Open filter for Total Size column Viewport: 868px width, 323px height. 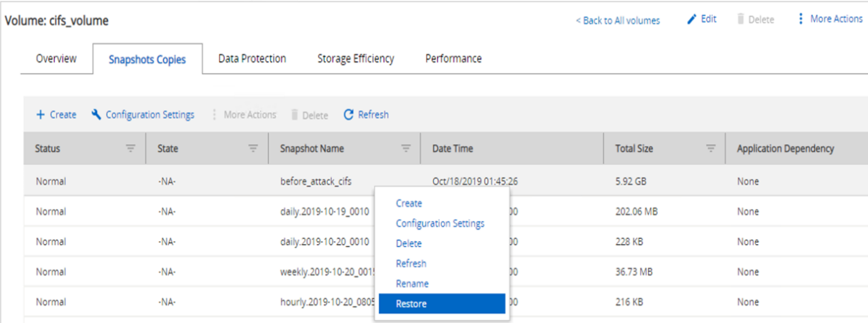tap(711, 149)
